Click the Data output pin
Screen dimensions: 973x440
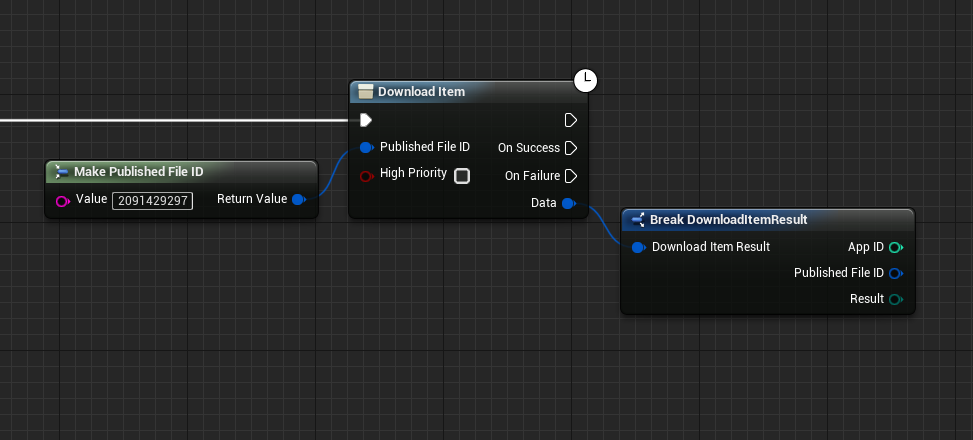click(x=568, y=203)
